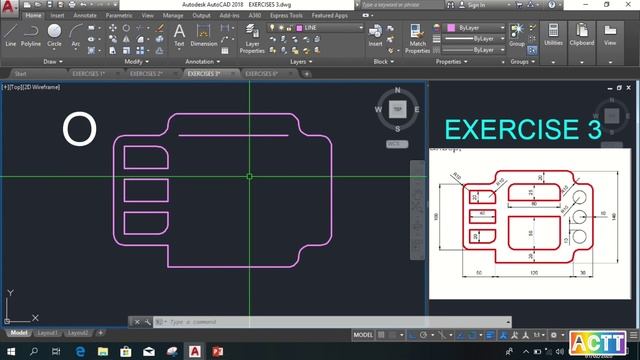Click the AutoCAD application menu logo
The height and width of the screenshot is (360, 640).
tap(9, 7)
